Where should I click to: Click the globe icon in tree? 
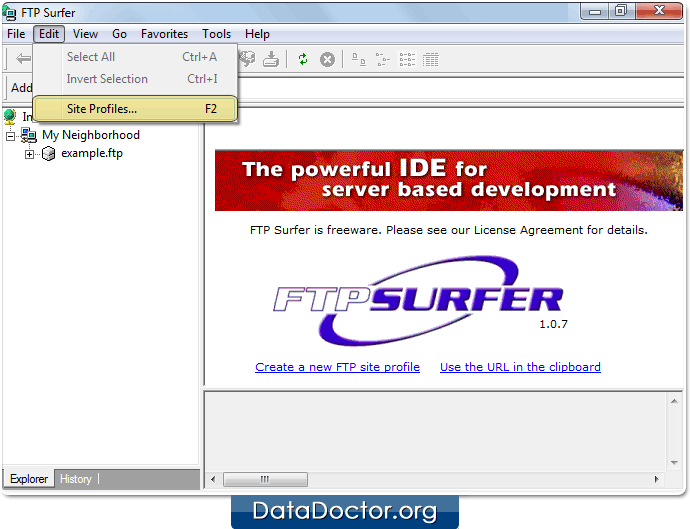(x=10, y=116)
